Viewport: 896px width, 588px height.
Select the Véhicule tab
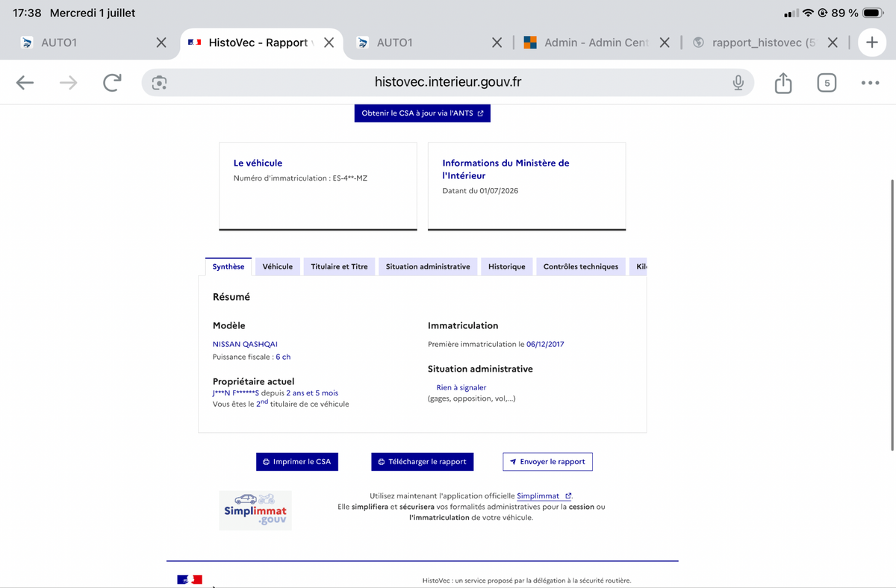pos(278,266)
